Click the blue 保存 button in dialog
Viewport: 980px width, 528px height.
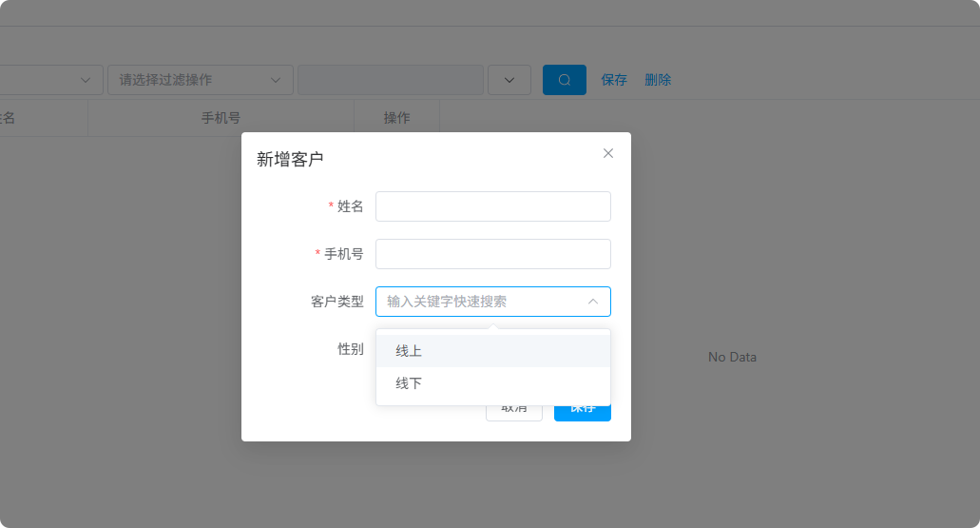click(x=583, y=411)
